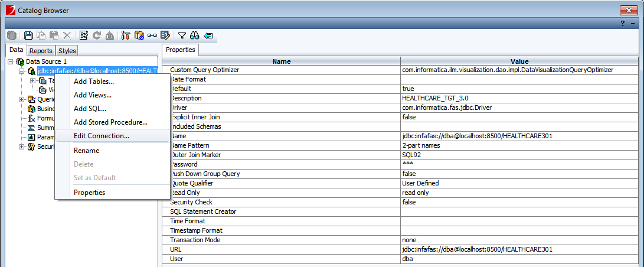The height and width of the screenshot is (267, 644).
Task: Open the Styles tab
Action: click(x=67, y=51)
